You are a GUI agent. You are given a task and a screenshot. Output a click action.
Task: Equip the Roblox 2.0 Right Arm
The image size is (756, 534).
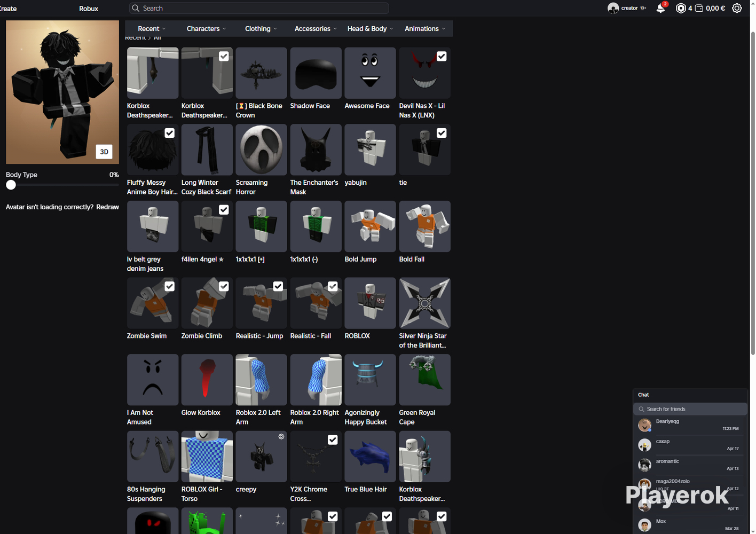[x=316, y=380]
